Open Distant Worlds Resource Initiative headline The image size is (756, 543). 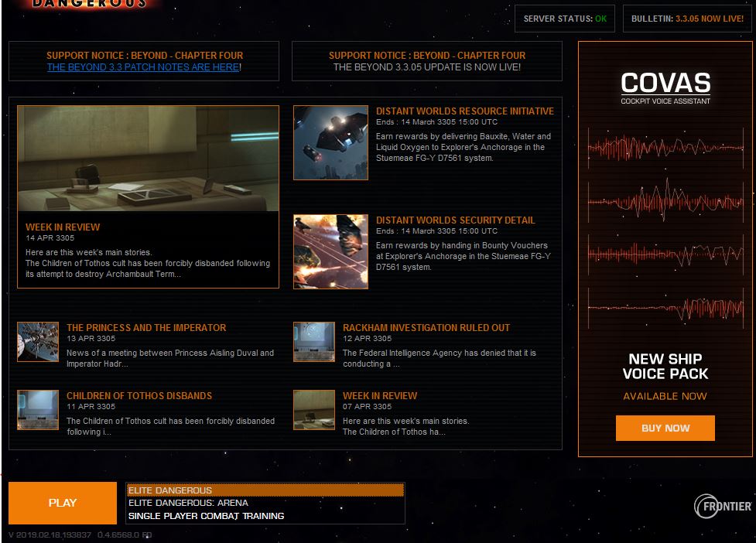click(x=465, y=111)
